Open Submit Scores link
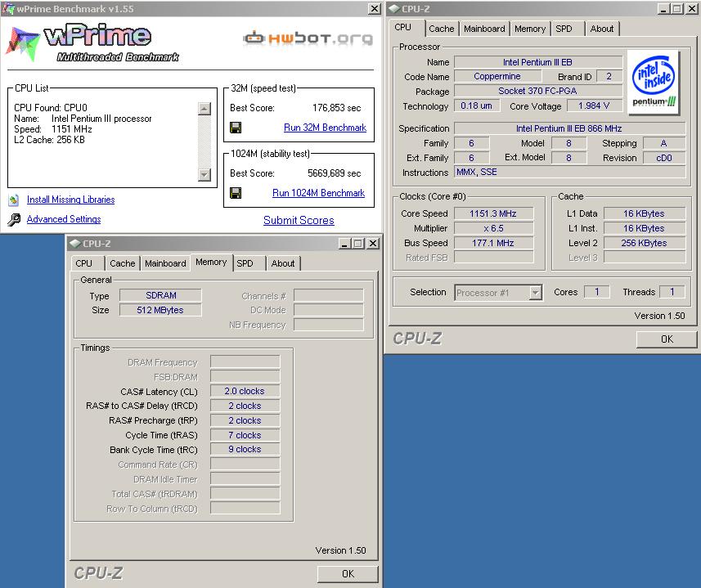 pyautogui.click(x=299, y=220)
